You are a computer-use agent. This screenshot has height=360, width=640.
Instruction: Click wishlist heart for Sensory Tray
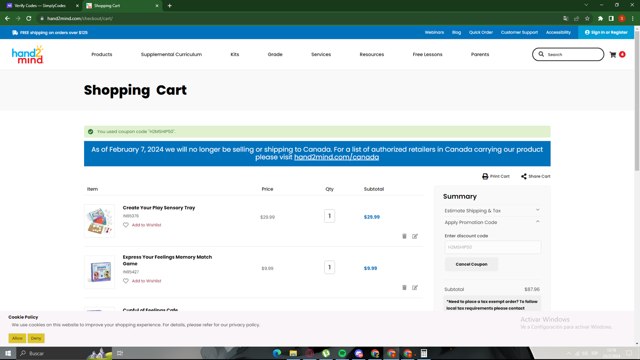126,225
